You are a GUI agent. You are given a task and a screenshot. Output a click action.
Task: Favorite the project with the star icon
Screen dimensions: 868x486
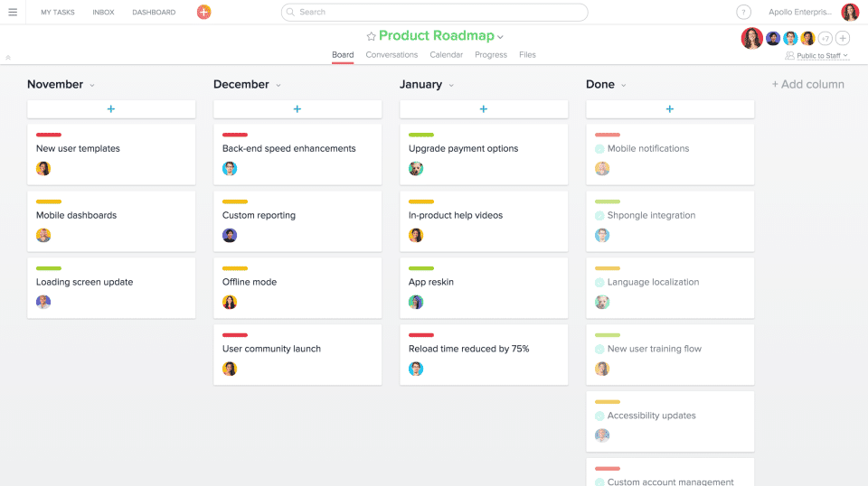371,36
